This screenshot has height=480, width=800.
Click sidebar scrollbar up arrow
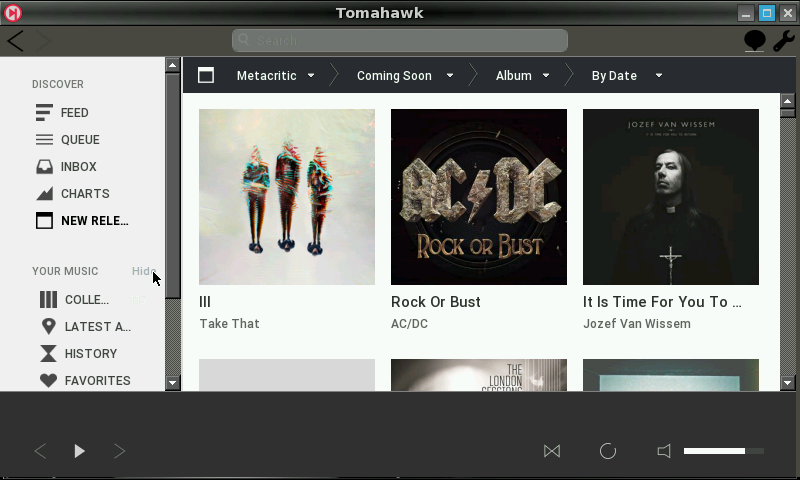click(x=172, y=65)
